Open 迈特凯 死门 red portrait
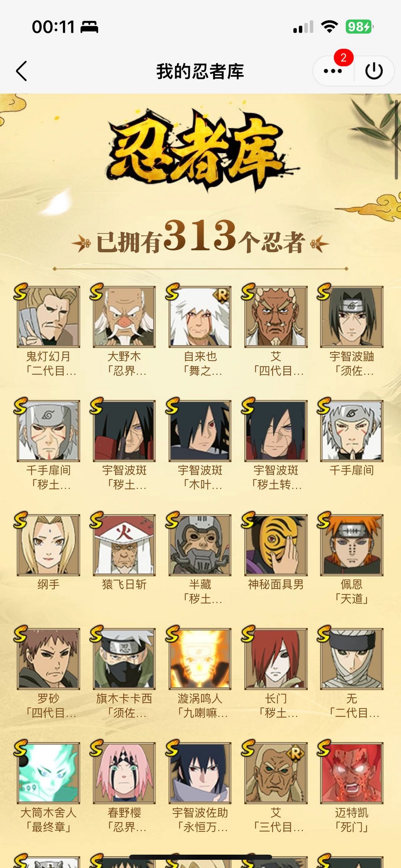401x868 pixels. [352, 773]
